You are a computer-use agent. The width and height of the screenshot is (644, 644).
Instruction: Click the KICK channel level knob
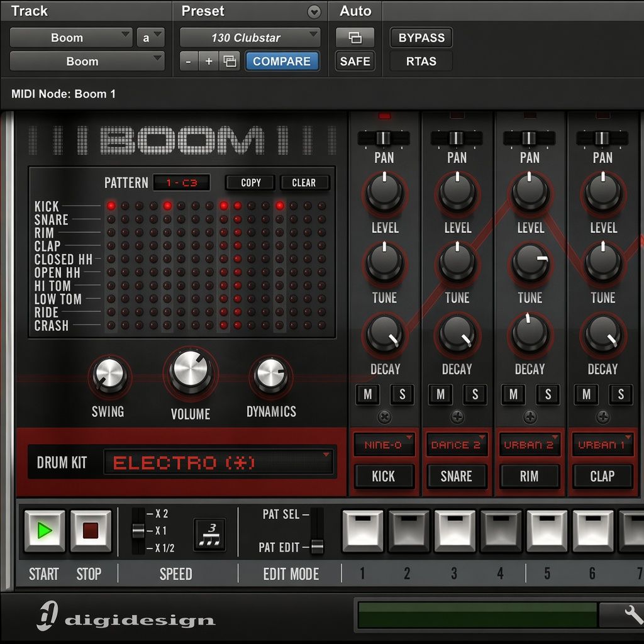pyautogui.click(x=384, y=192)
